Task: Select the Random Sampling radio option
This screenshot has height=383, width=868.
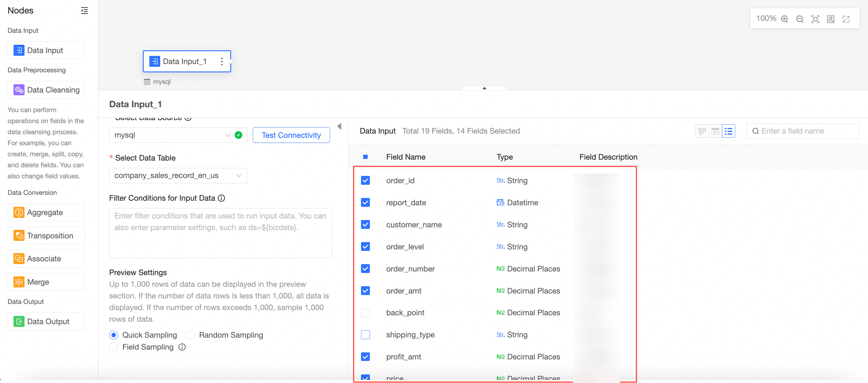Action: point(190,335)
